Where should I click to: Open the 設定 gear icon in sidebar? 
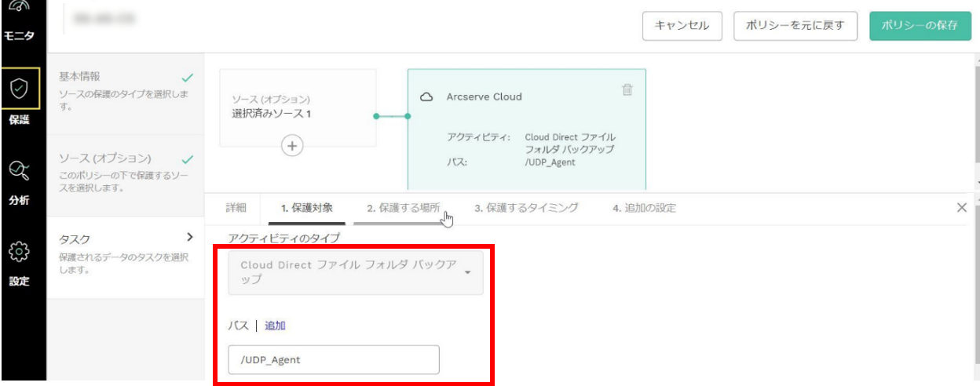click(20, 253)
